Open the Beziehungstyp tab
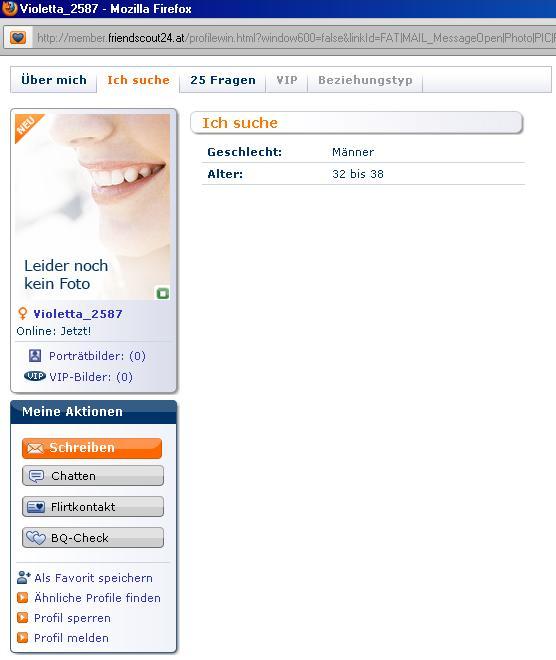Image resolution: width=556 pixels, height=660 pixels. coord(365,80)
